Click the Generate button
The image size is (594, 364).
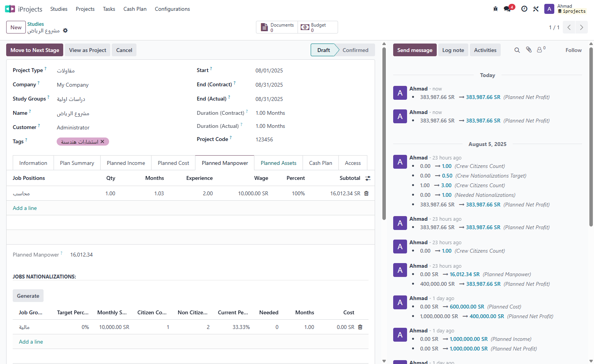coord(28,296)
